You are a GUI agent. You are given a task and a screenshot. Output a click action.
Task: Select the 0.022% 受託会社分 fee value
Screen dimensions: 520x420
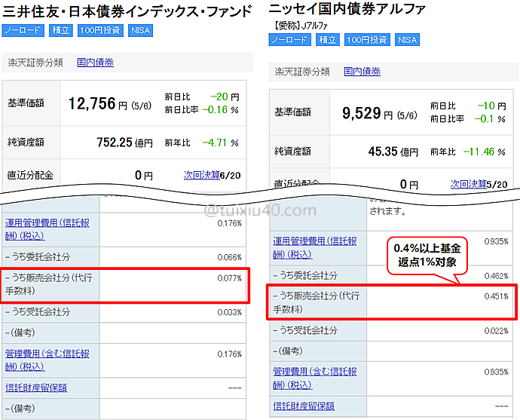point(496,331)
